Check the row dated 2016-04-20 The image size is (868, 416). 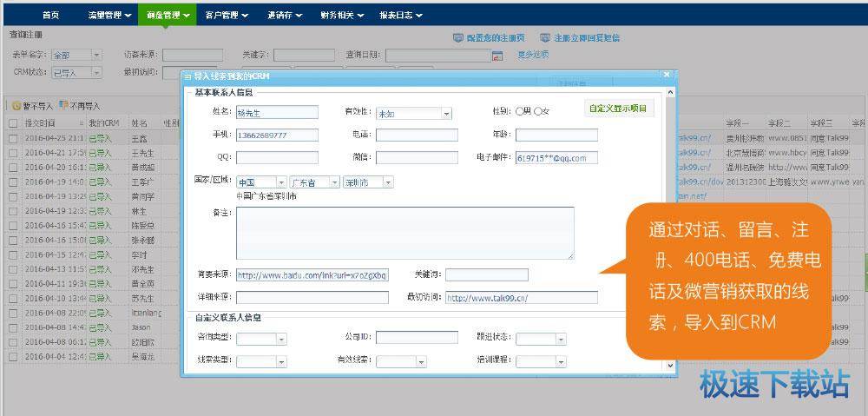click(x=13, y=167)
